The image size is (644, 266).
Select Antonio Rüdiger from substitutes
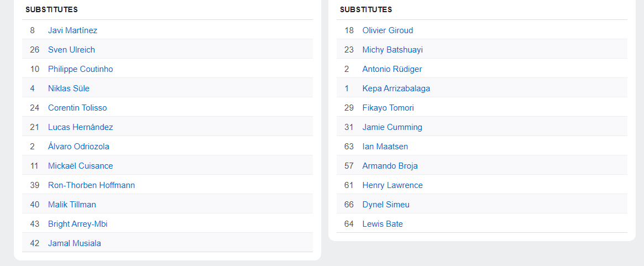tap(392, 69)
